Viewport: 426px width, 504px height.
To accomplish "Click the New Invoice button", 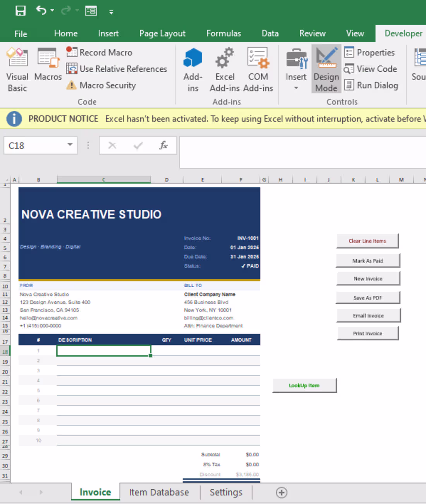I will pyautogui.click(x=368, y=278).
